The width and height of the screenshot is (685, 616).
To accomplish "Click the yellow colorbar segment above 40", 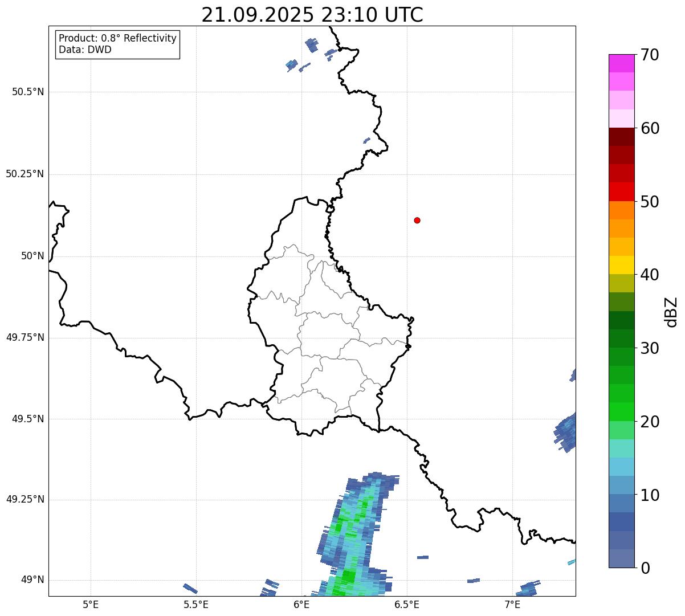I will point(621,265).
